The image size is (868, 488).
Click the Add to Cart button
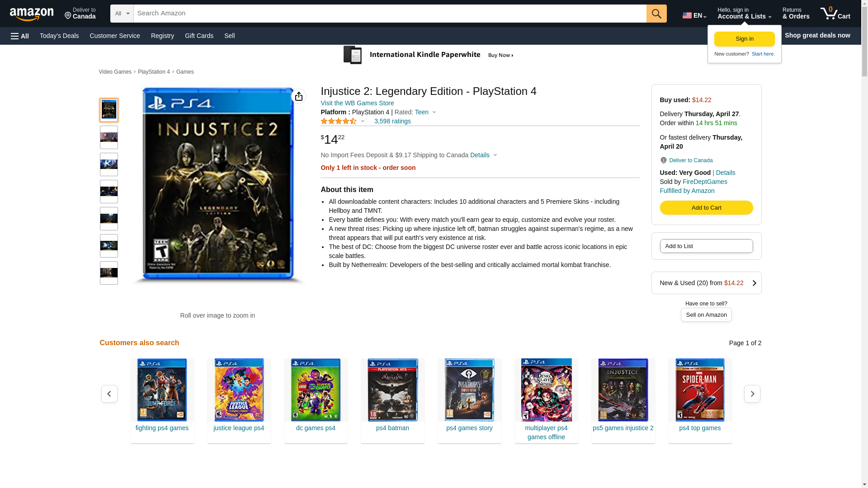pos(706,208)
